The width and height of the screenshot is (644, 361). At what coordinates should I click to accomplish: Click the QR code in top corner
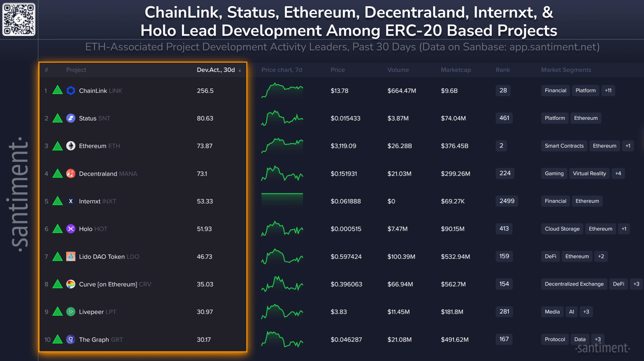[19, 19]
